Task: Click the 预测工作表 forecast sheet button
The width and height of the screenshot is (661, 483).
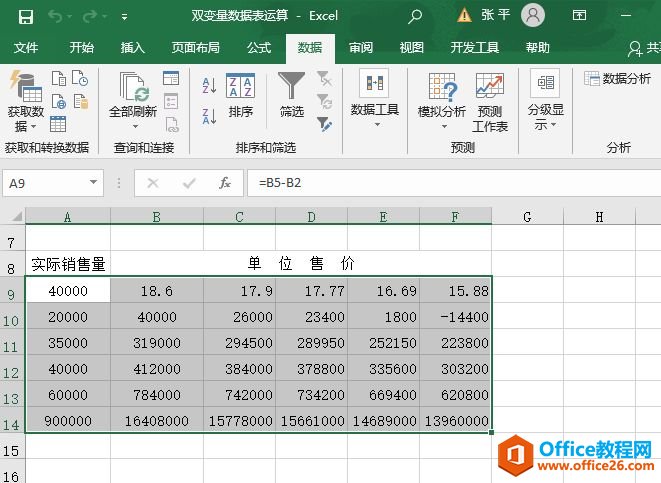Action: tap(490, 102)
